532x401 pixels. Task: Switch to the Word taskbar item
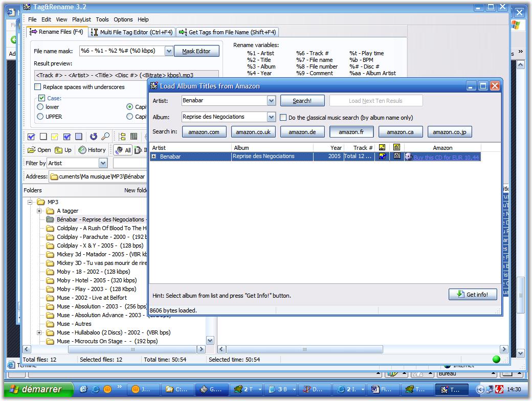pos(383,389)
